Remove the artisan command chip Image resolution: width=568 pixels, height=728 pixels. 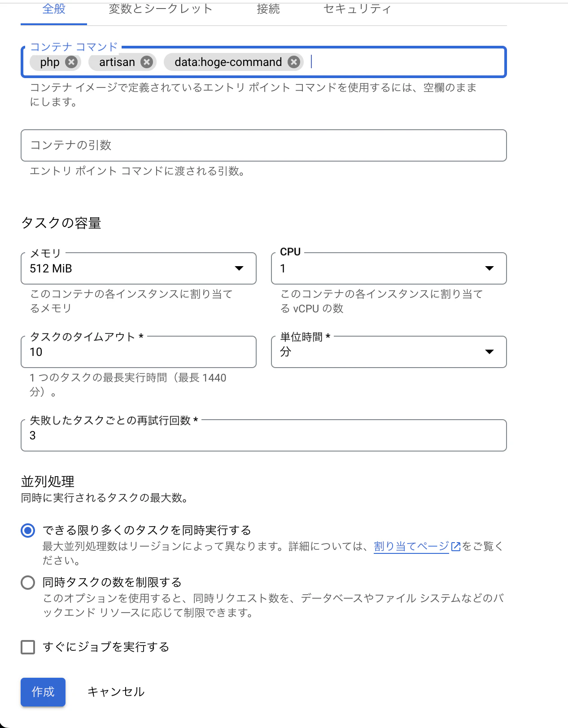tap(147, 62)
